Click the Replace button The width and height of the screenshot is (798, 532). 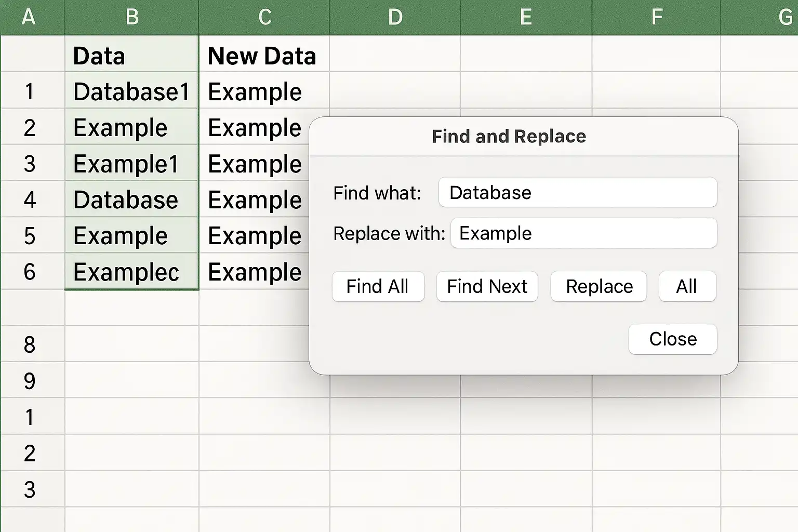click(x=598, y=286)
